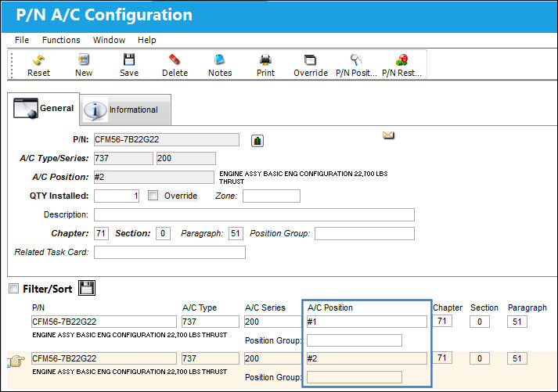Screen dimensions: 558x392
Task: Click the Delete eraser toolbar icon
Action: [x=175, y=59]
